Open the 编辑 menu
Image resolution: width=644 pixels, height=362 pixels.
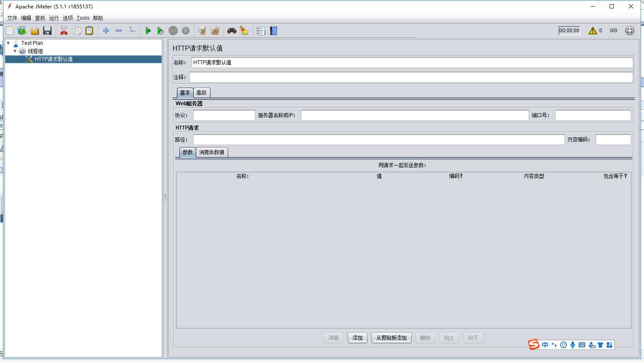point(26,18)
